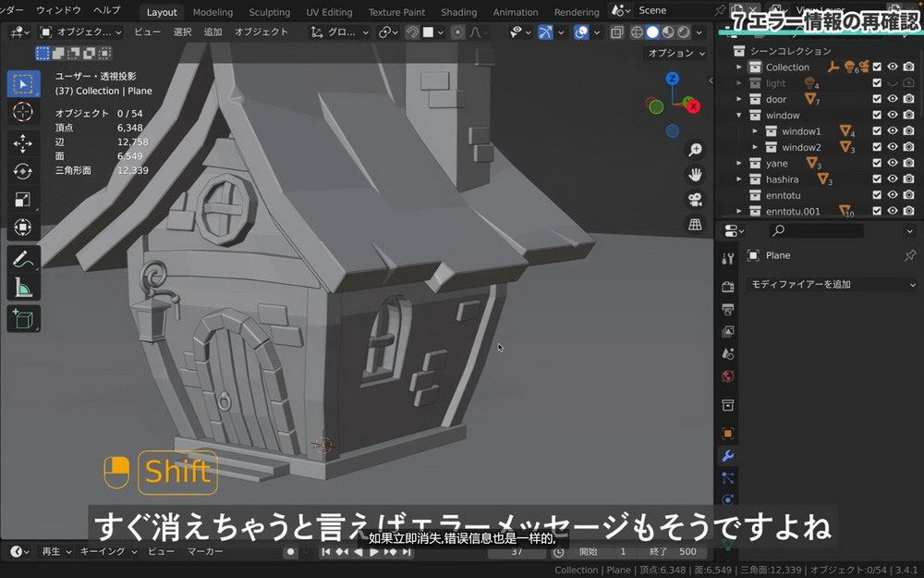Open the 追加 menu in viewport header

point(213,31)
